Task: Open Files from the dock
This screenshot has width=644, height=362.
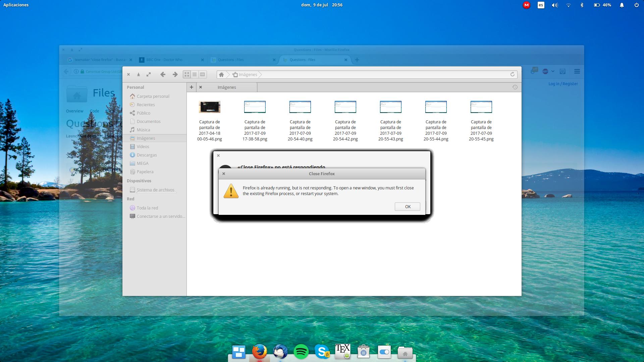Action: 405,353
